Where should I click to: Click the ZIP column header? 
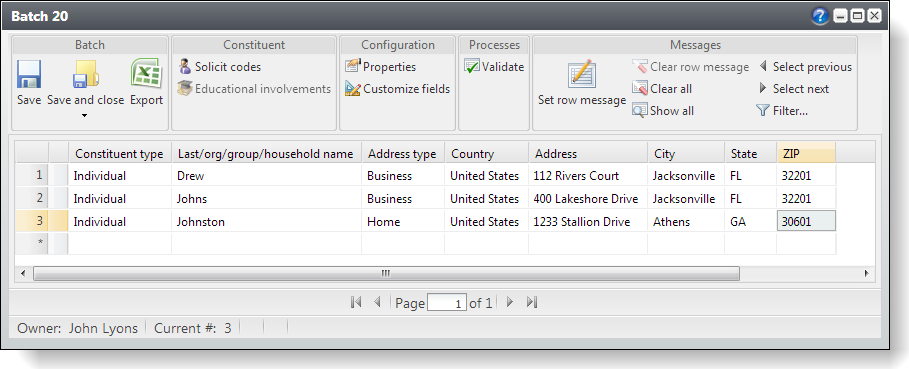click(806, 154)
